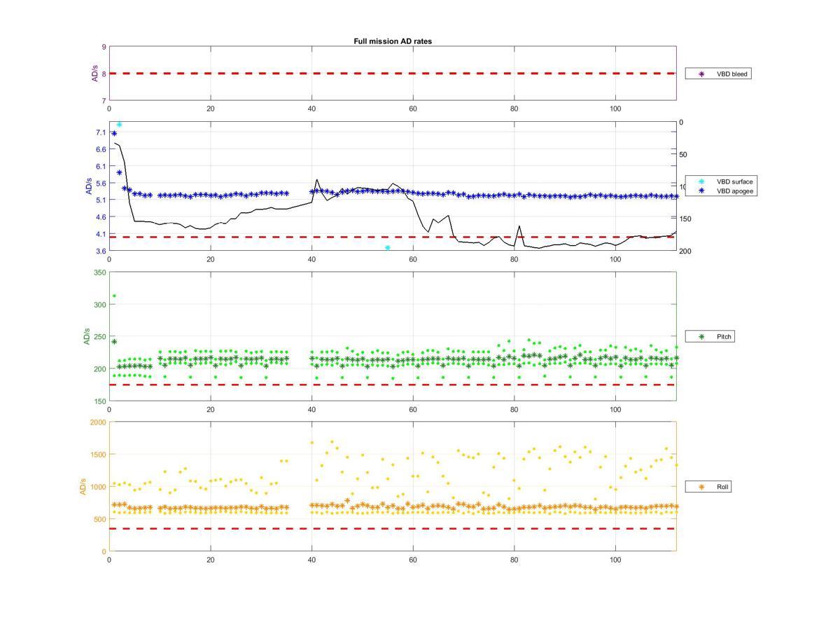The image size is (840, 620).
Task: Click the right-axis 200 depth tick label
Action: point(685,252)
